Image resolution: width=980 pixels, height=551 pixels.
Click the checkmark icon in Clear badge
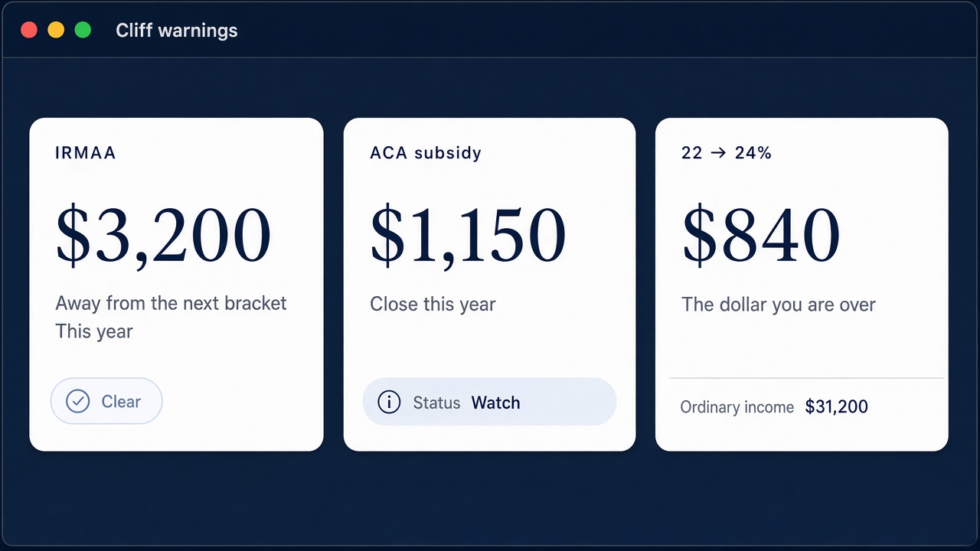78,401
